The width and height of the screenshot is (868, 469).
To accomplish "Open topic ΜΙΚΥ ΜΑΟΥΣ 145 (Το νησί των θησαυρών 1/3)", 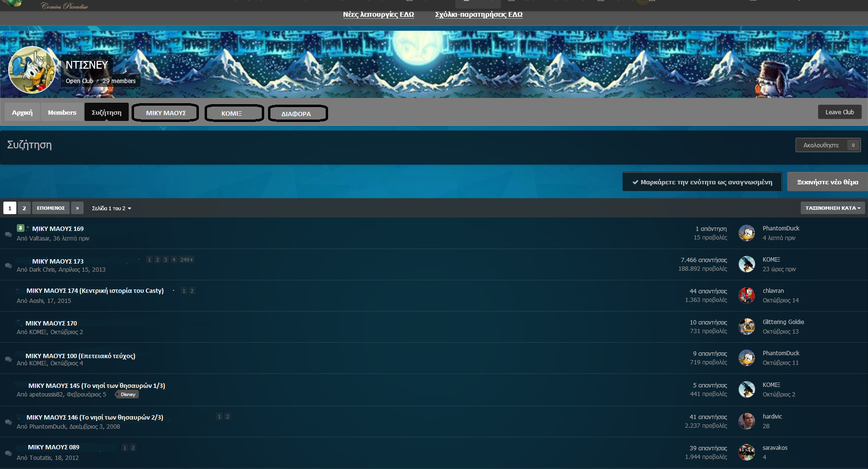I will click(97, 385).
